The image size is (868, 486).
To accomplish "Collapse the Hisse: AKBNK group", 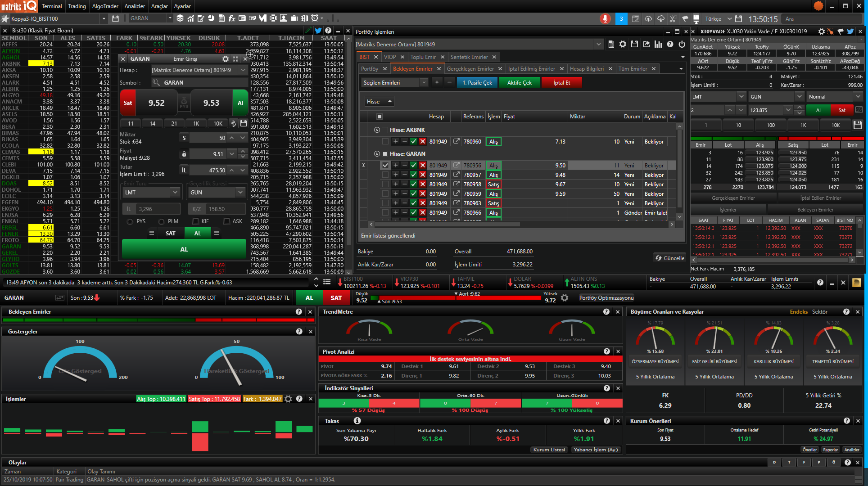I will tap(377, 130).
